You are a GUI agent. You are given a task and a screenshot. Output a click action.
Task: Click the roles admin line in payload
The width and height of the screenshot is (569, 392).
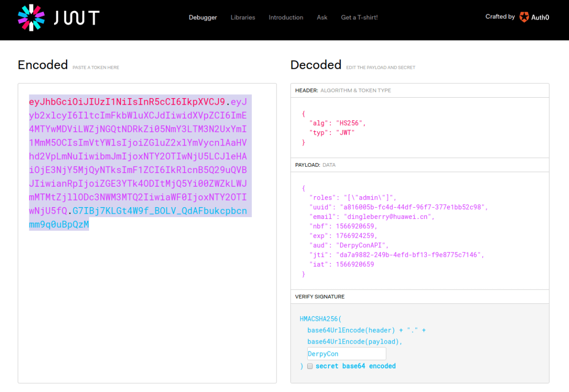(352, 198)
